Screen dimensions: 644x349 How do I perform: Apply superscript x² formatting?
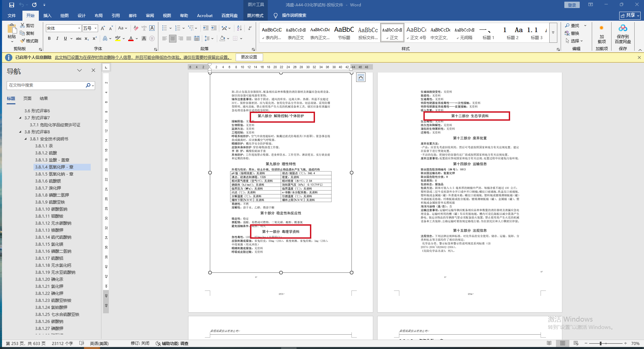click(95, 38)
